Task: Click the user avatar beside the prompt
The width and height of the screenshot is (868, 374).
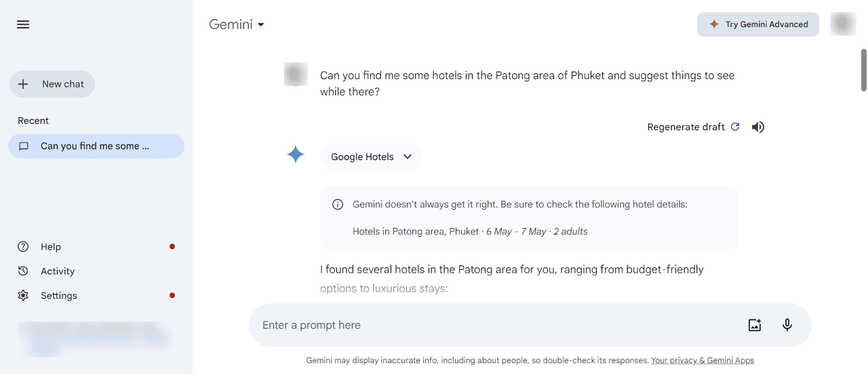Action: click(296, 74)
